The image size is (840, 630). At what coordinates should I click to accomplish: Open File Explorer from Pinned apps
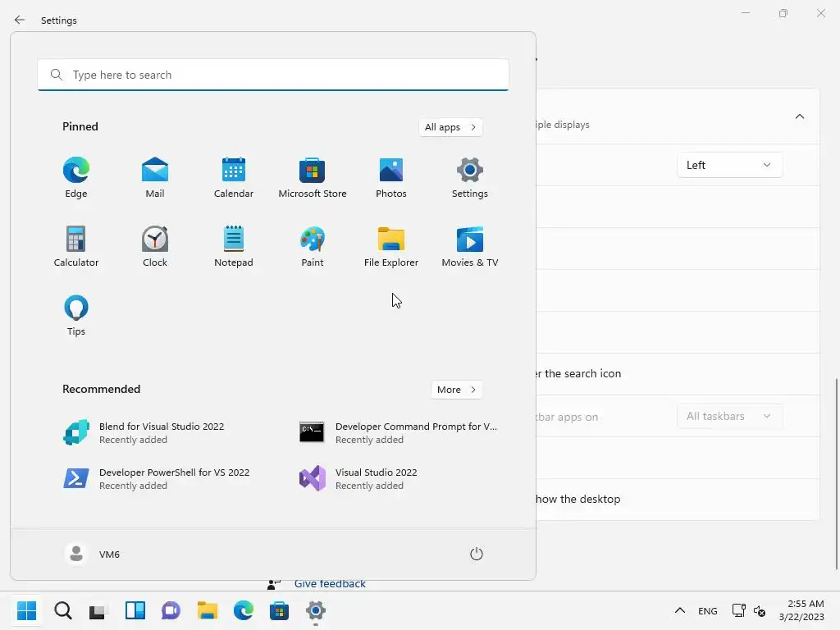[x=391, y=246]
